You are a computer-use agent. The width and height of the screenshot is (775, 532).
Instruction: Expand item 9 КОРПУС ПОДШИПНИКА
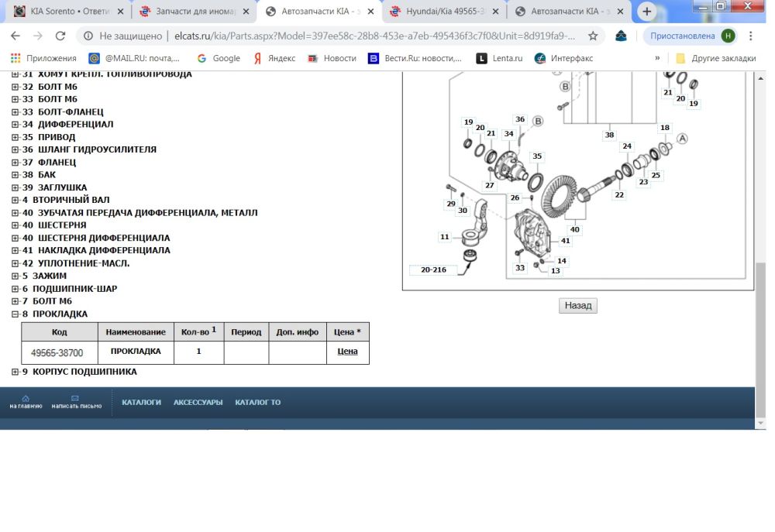coord(15,372)
